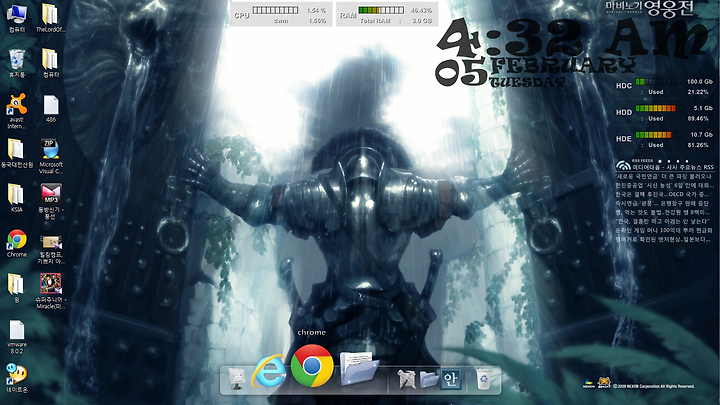Open the 미디어다음 - 시사 주요뉴스 RSS title
Screen dimensions: 720x405
tap(673, 167)
